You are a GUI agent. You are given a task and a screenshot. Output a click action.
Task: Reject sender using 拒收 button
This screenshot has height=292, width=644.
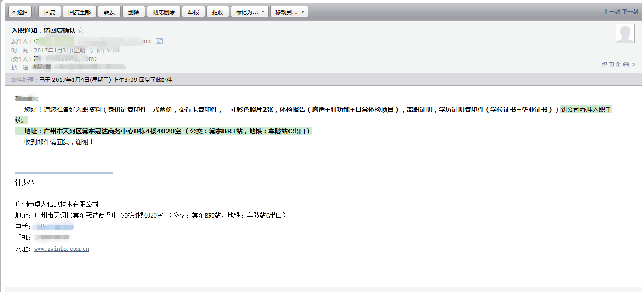point(218,12)
